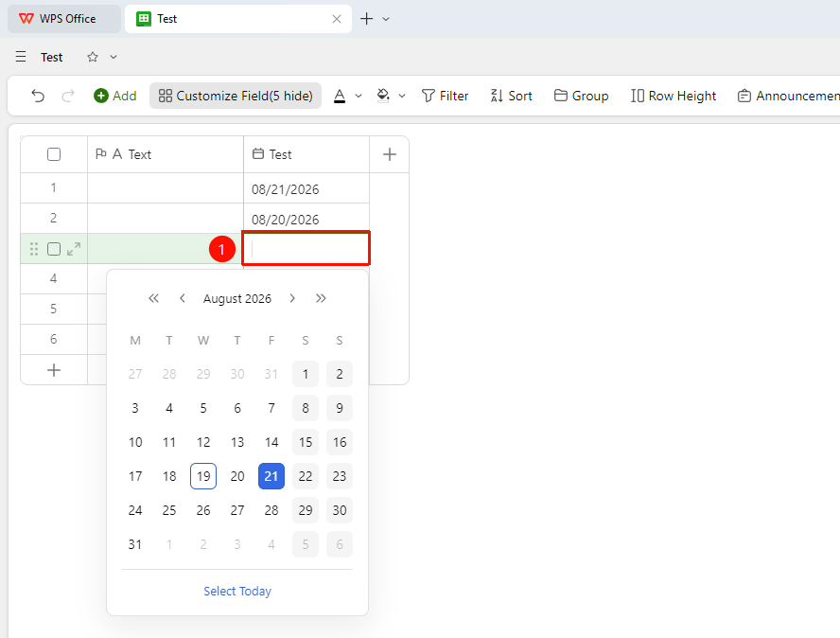The width and height of the screenshot is (840, 638).
Task: Open the Group options
Action: [x=581, y=96]
